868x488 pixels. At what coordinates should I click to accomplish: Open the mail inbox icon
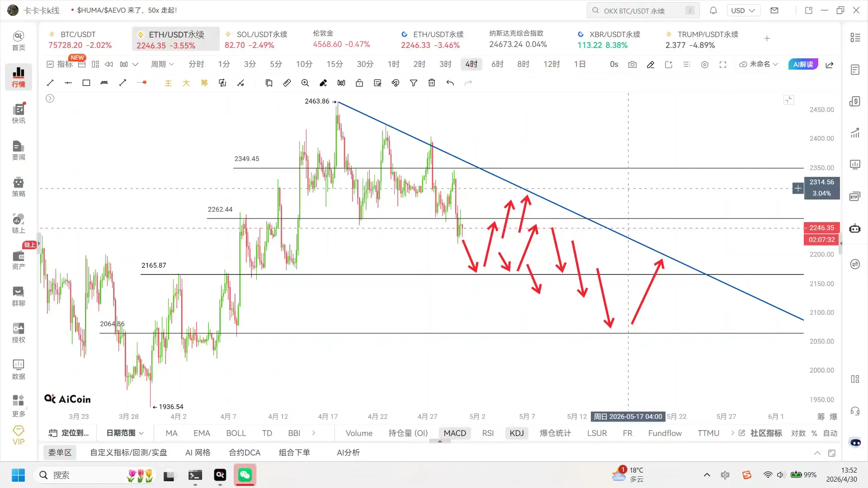(x=774, y=10)
